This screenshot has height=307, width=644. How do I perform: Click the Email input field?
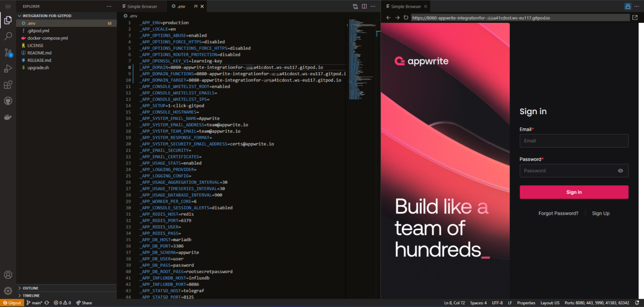tap(574, 141)
